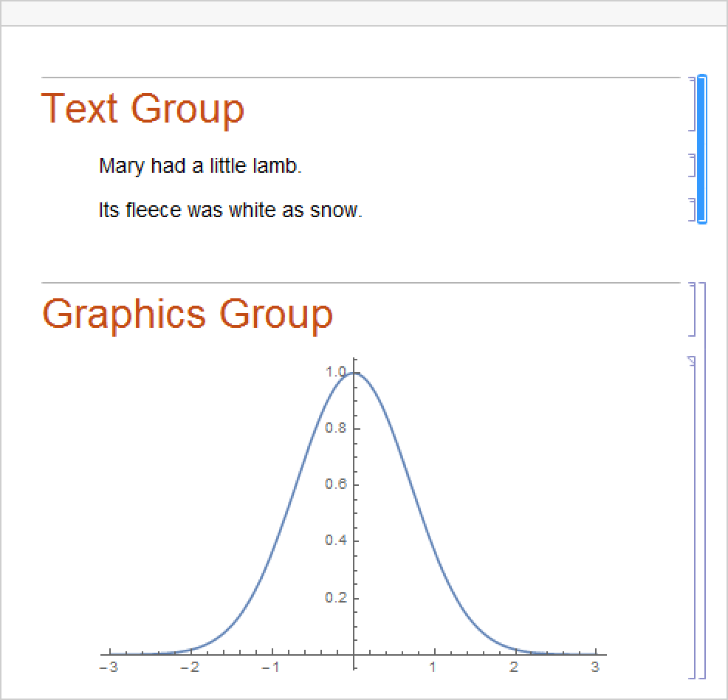Click the 2 tick label on horizontal axis
Screen dimensions: 728x700
coord(513,668)
